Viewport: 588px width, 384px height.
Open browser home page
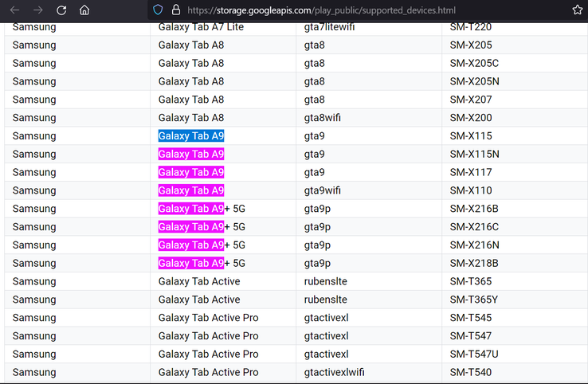click(x=84, y=10)
